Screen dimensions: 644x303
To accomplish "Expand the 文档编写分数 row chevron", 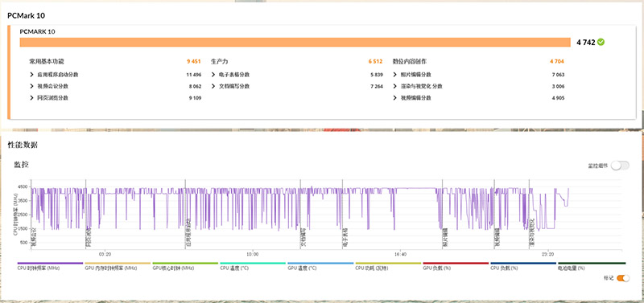I will tap(213, 86).
